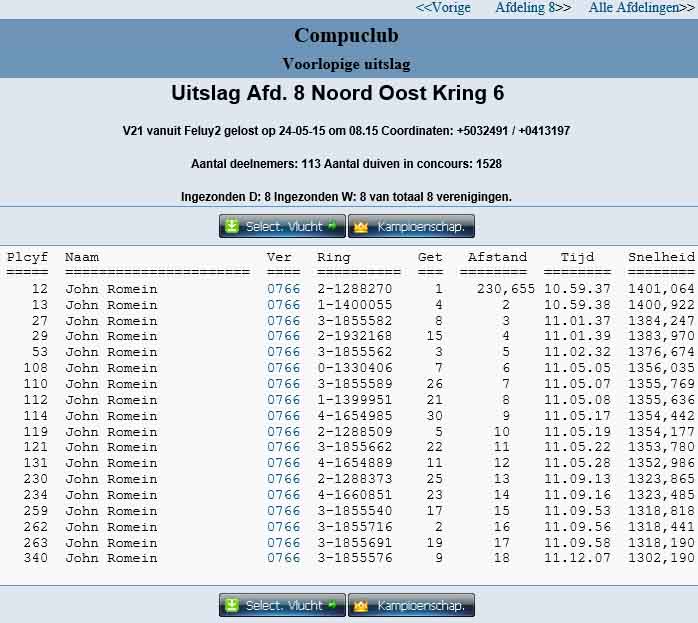Select ring number 2-1288270
The height and width of the screenshot is (623, 698).
[355, 289]
